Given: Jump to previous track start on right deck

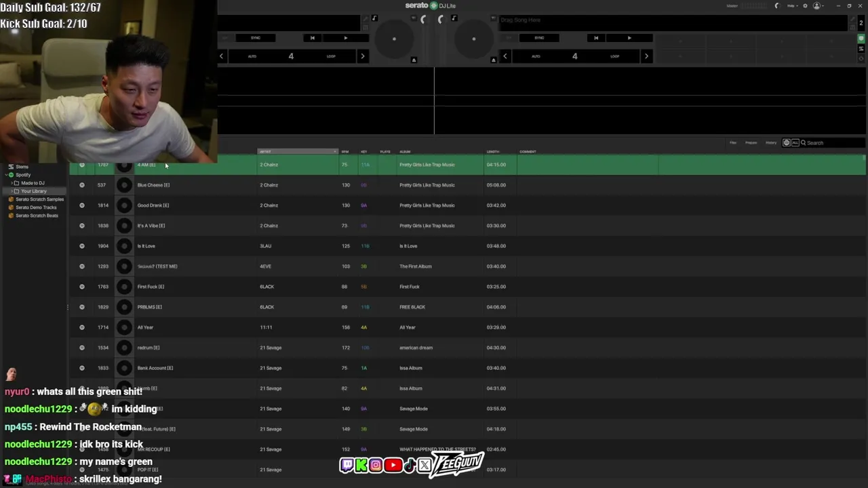Looking at the screenshot, I should pyautogui.click(x=596, y=38).
